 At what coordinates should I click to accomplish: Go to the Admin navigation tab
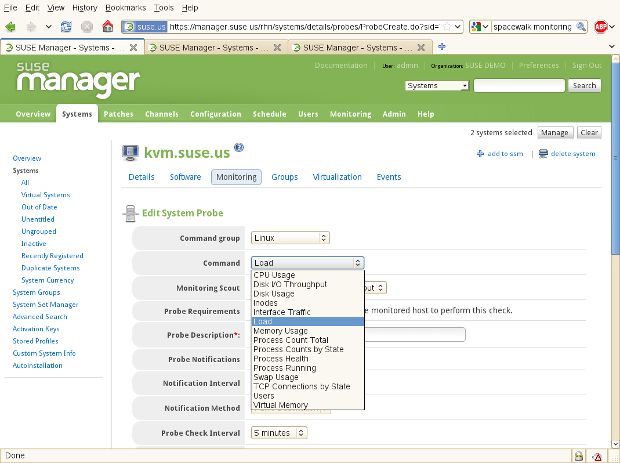394,114
